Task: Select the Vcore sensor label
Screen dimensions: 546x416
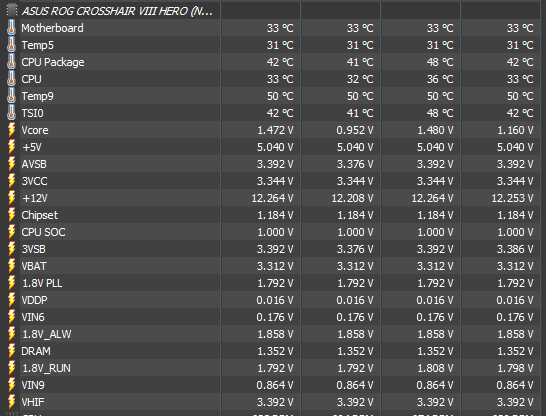Action: point(35,130)
